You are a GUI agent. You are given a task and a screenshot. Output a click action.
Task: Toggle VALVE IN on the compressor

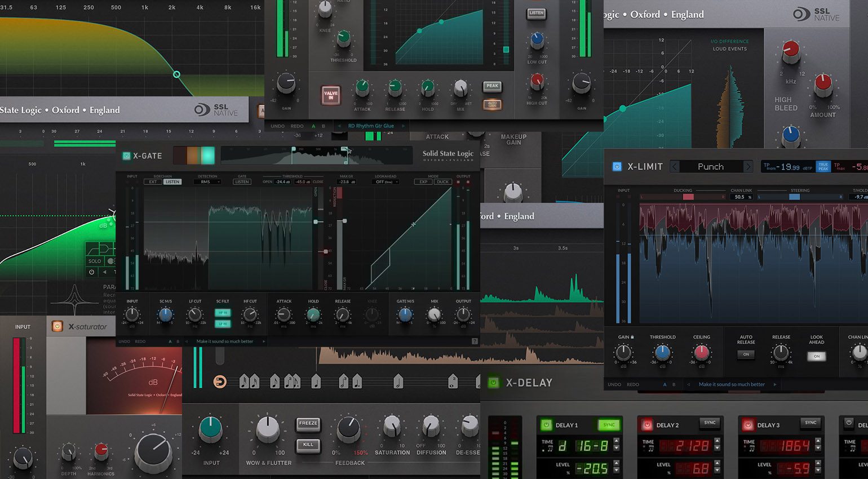click(331, 95)
